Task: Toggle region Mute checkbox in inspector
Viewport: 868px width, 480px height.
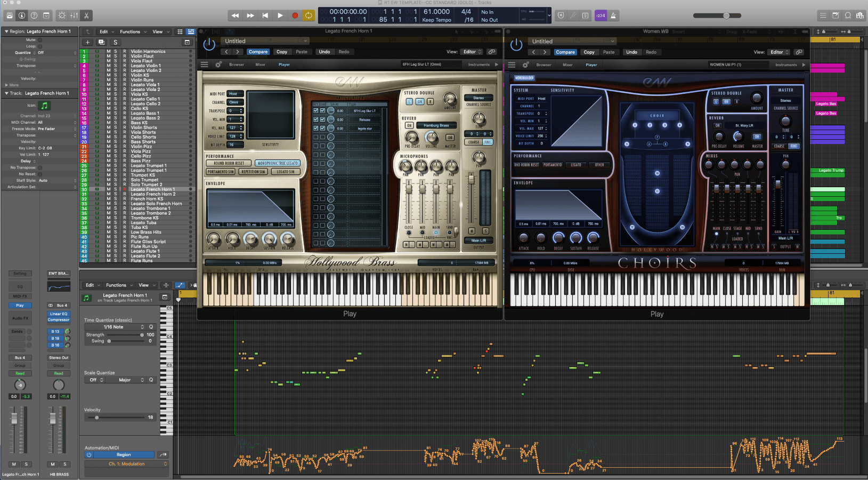Action: pyautogui.click(x=40, y=39)
